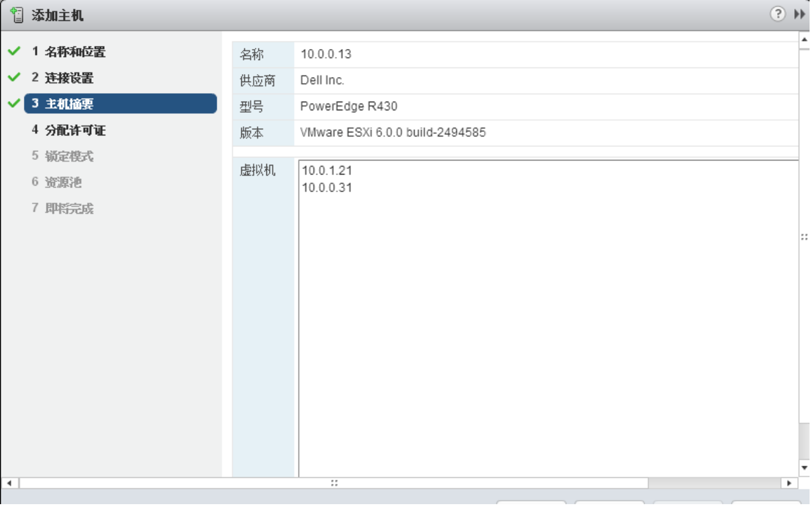
Task: Select virtual machine 10.0.1.21 in the list
Action: pos(327,171)
